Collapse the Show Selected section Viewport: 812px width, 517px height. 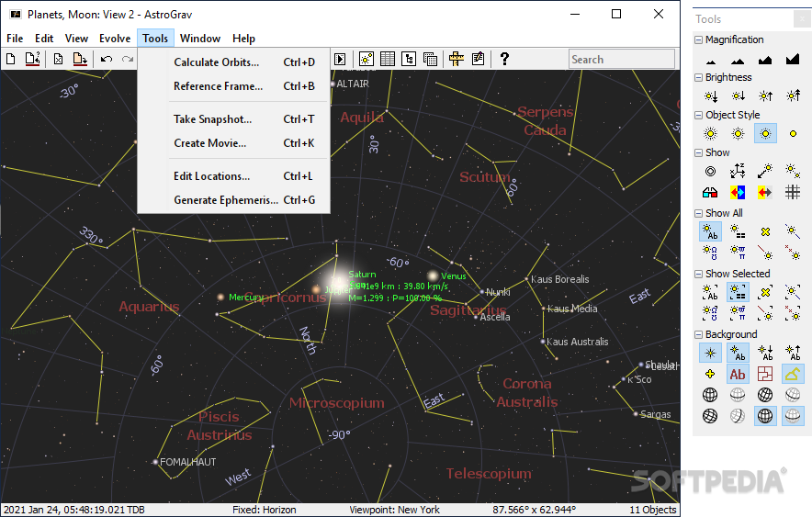coord(699,274)
